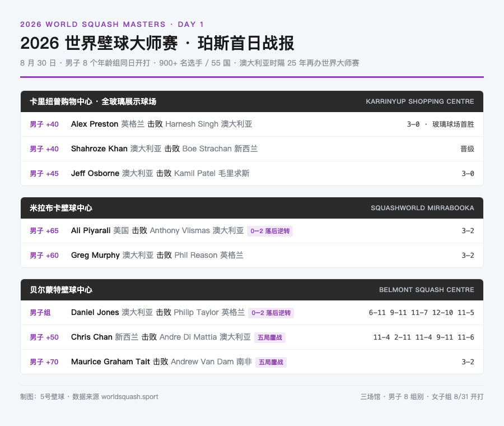This screenshot has height=426, width=504.
Task: Click the opponent name Phil Reason
Action: point(196,255)
